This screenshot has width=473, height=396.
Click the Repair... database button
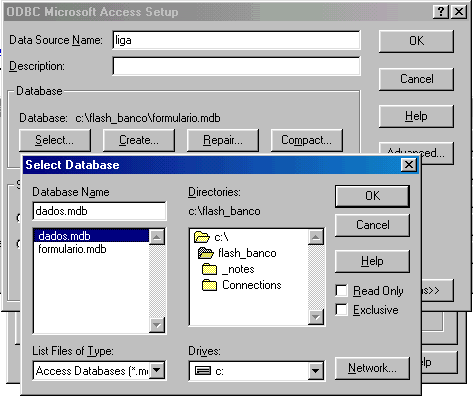[223, 140]
